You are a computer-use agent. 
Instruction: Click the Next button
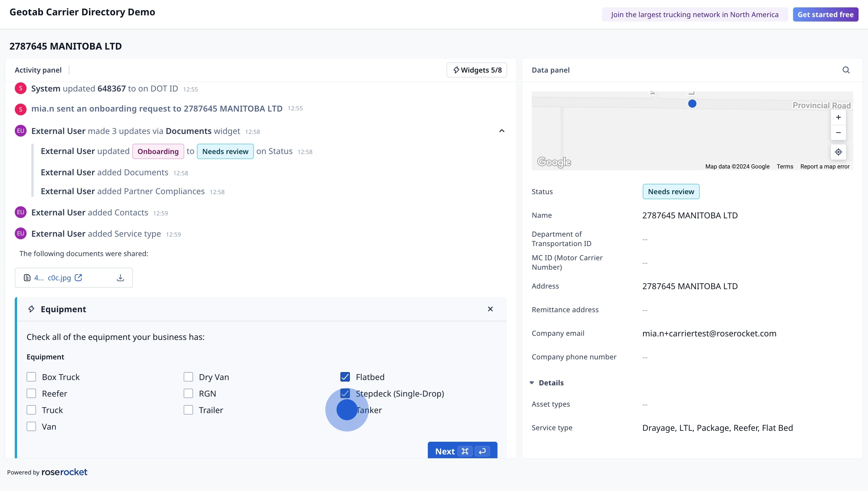(x=462, y=451)
